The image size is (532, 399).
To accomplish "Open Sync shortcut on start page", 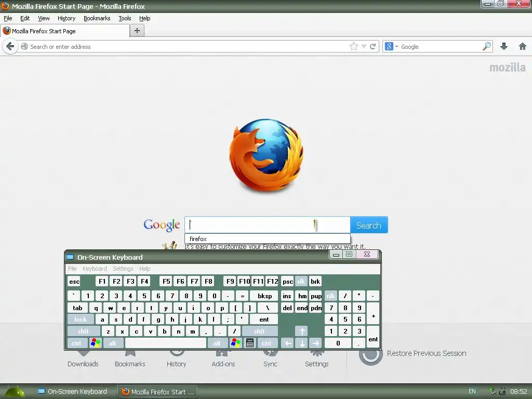I will [x=270, y=360].
